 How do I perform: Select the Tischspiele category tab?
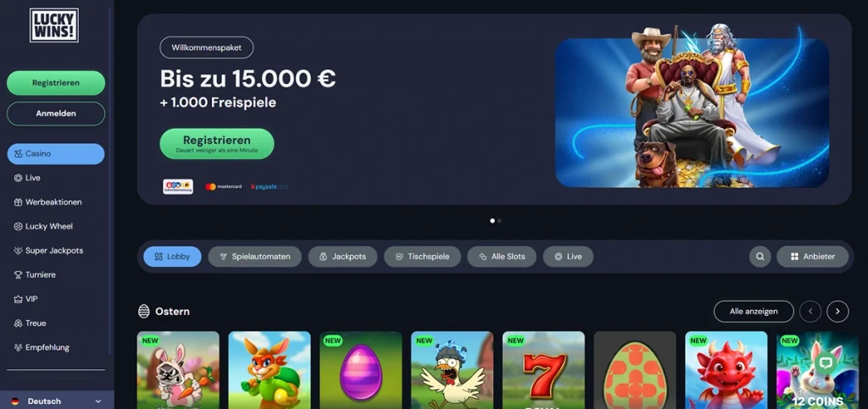click(x=422, y=257)
